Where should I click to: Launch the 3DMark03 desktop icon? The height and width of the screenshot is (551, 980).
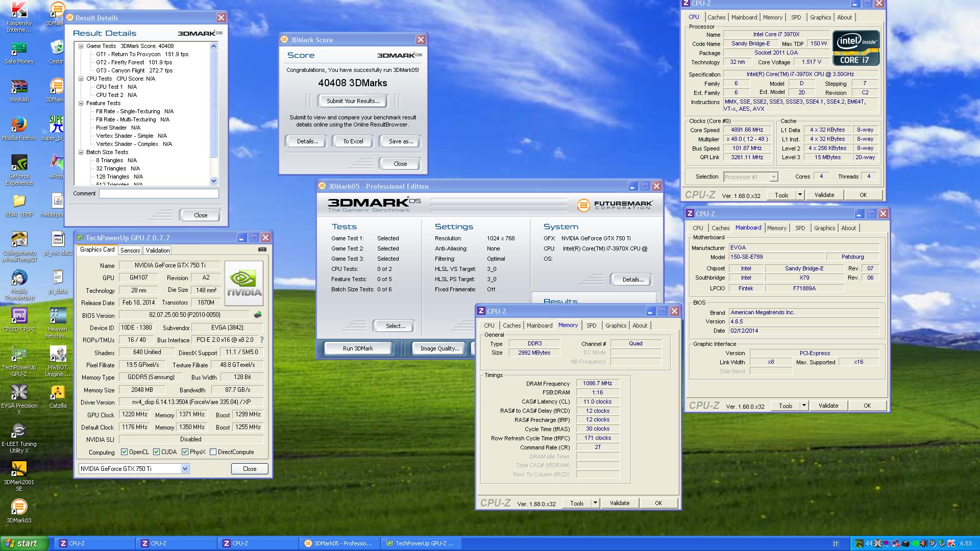(x=19, y=512)
